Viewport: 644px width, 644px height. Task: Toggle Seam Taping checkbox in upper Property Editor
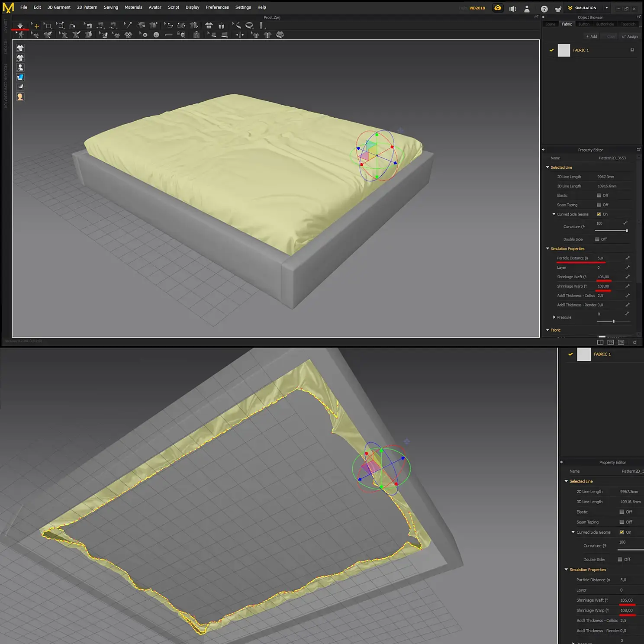(x=599, y=205)
